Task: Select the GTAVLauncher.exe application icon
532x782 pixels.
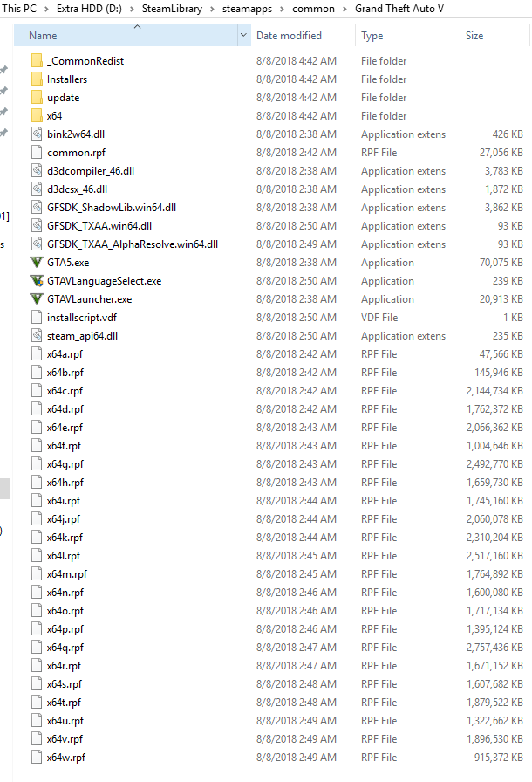Action: pos(37,299)
